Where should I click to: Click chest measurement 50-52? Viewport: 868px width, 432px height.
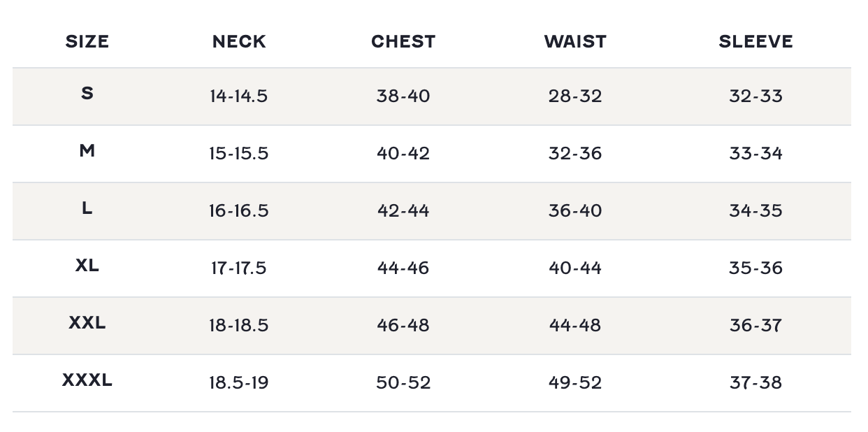tap(403, 383)
